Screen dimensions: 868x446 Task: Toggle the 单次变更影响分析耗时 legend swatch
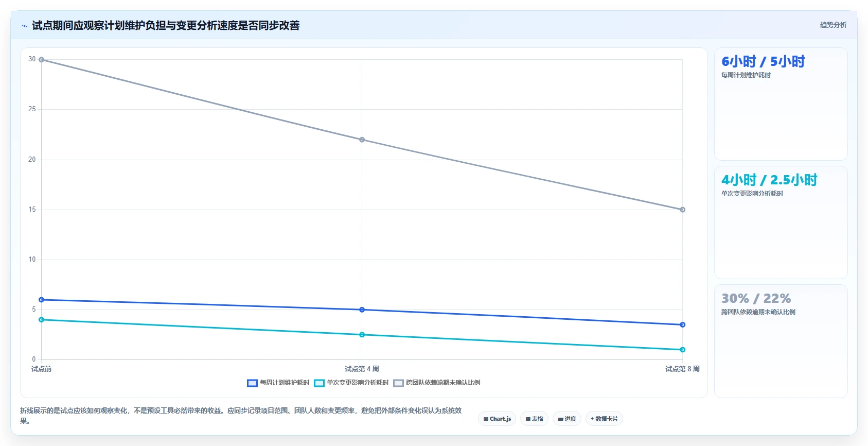click(x=319, y=383)
